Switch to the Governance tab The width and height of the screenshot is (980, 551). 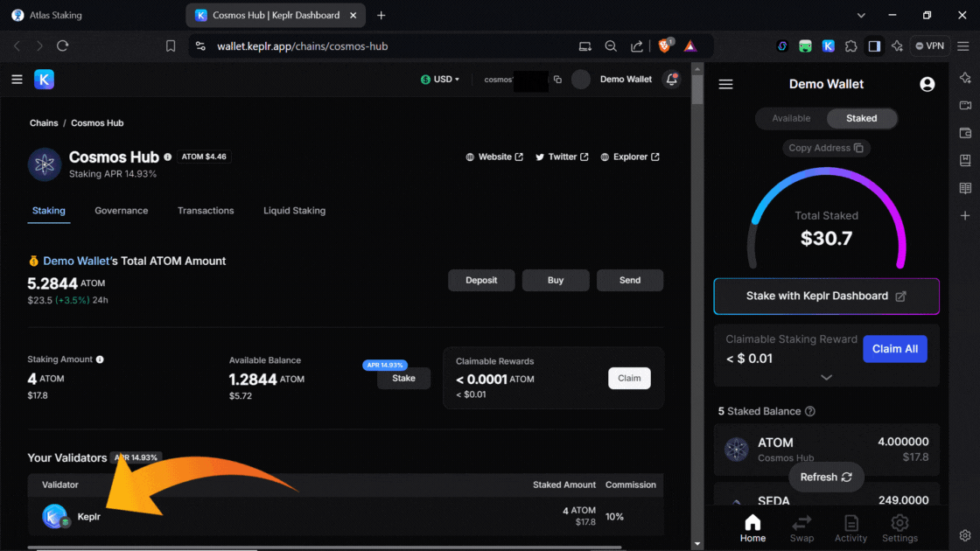pos(121,211)
